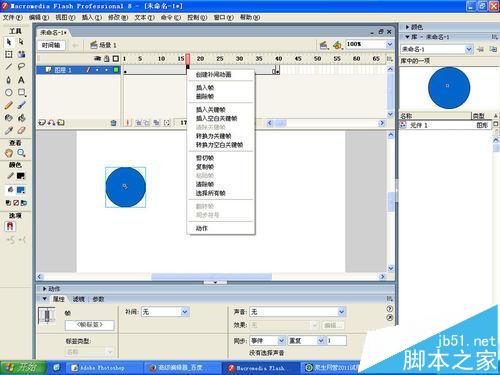
Task: Open the stage zoom percentage dropdown
Action: [x=390, y=44]
